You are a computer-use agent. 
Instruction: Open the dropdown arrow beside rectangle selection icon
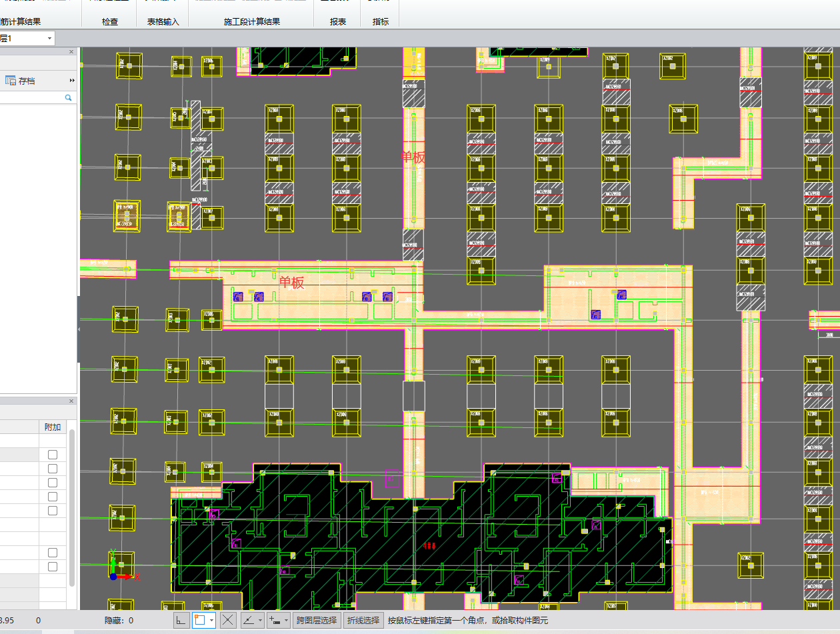[211, 620]
